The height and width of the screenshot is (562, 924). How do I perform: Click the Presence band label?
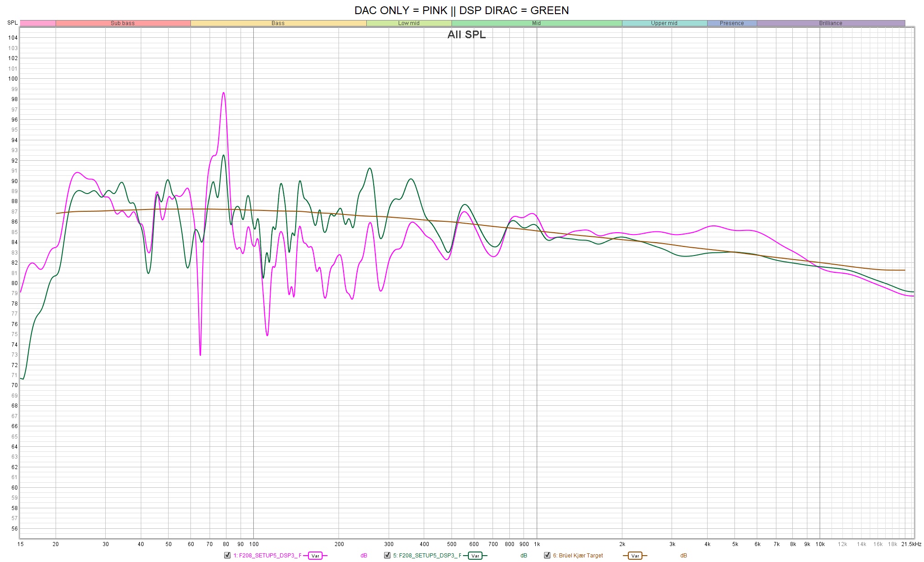point(732,23)
